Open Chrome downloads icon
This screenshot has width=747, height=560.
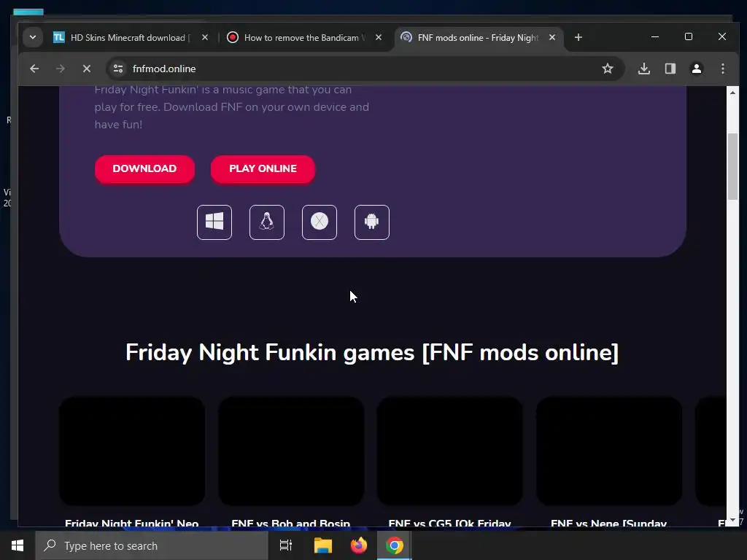pos(644,69)
